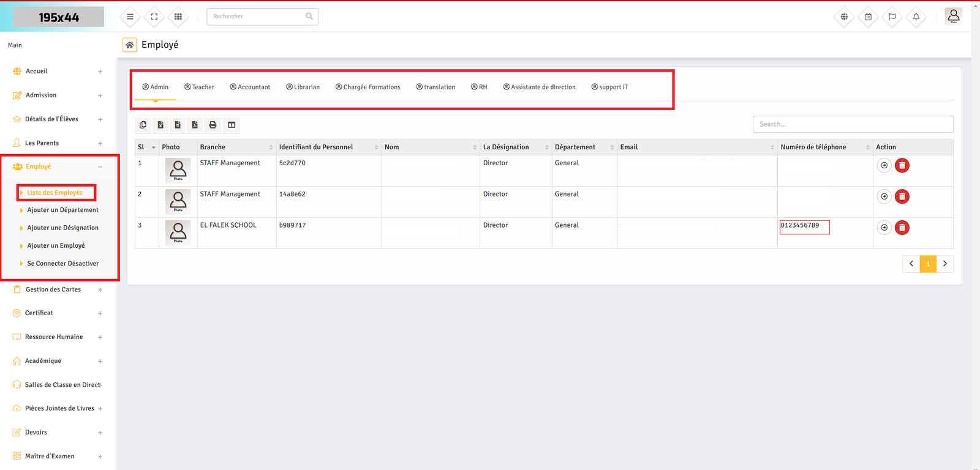Open the notifications bell icon
This screenshot has height=470, width=980.
[916, 17]
